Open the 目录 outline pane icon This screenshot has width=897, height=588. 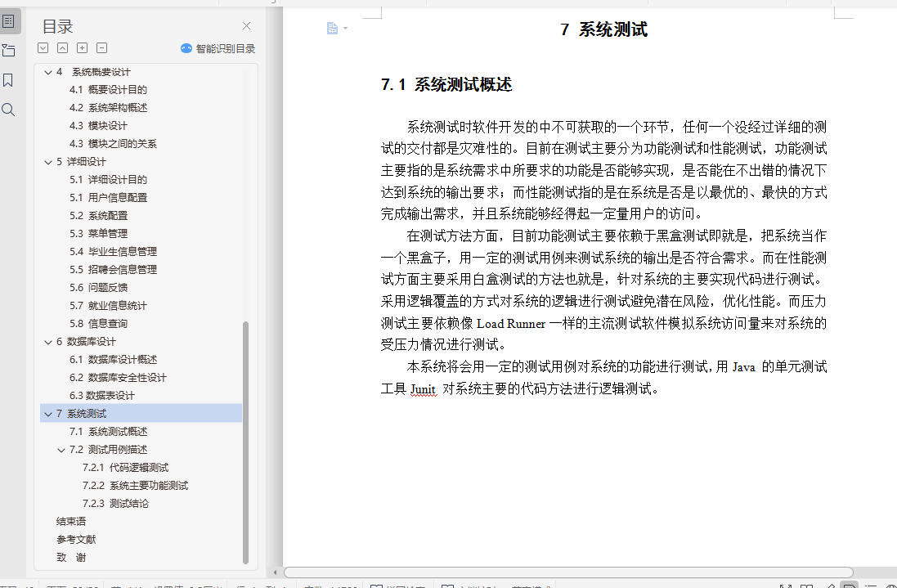[8, 22]
